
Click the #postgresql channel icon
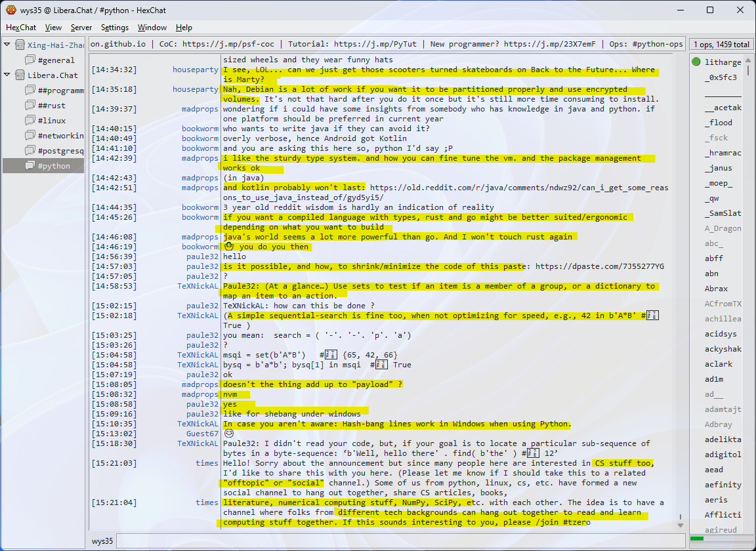tap(30, 151)
